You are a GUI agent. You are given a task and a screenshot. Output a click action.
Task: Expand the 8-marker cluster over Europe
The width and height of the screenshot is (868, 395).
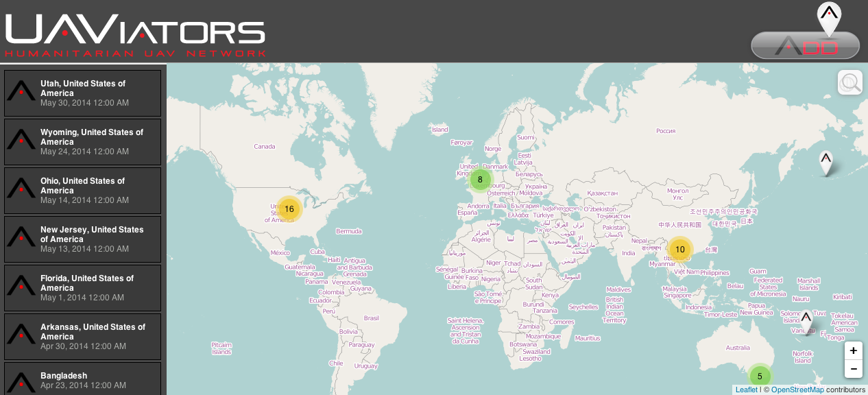coord(480,180)
